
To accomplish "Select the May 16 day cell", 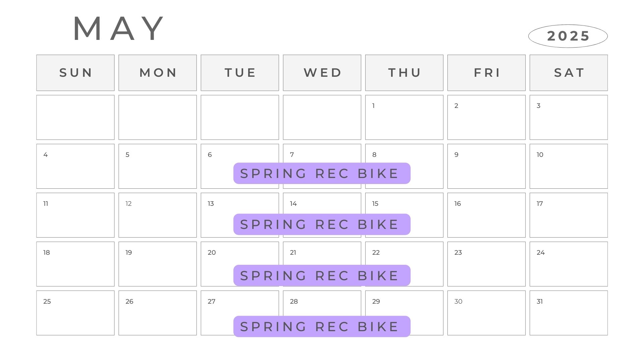I will 486,215.
